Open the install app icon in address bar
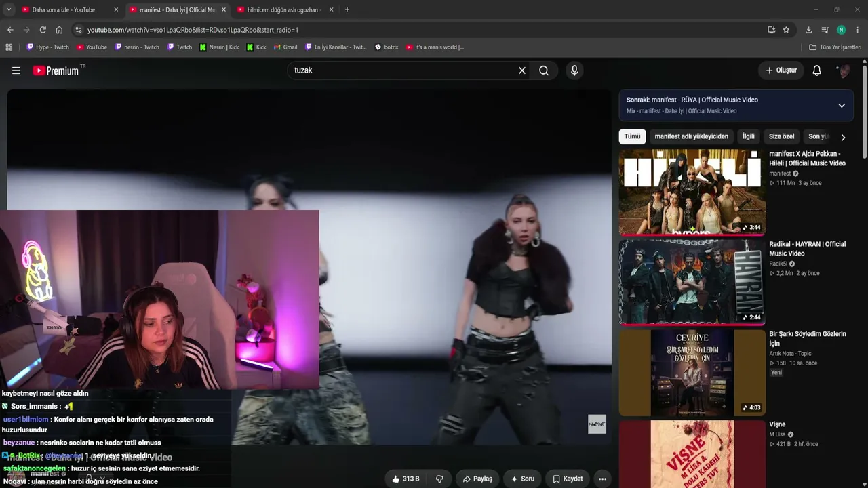Viewport: 868px width, 488px height. pyautogui.click(x=771, y=30)
